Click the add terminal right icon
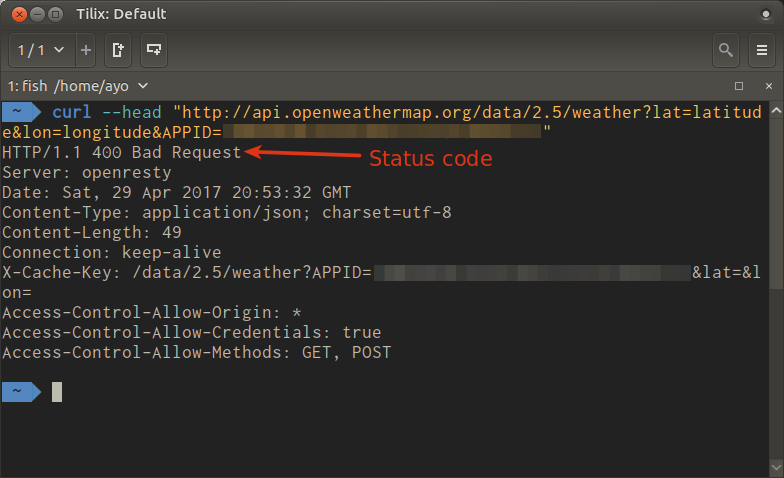The image size is (784, 478). tap(118, 49)
